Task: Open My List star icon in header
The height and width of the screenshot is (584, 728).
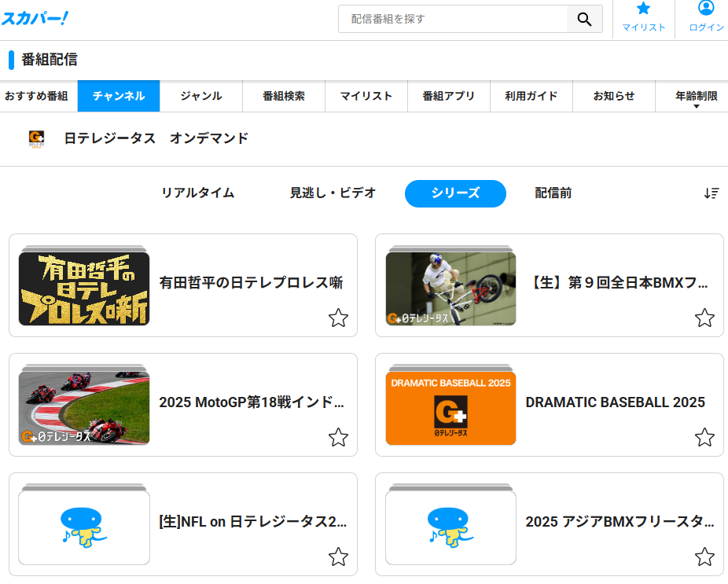Action: click(x=643, y=11)
